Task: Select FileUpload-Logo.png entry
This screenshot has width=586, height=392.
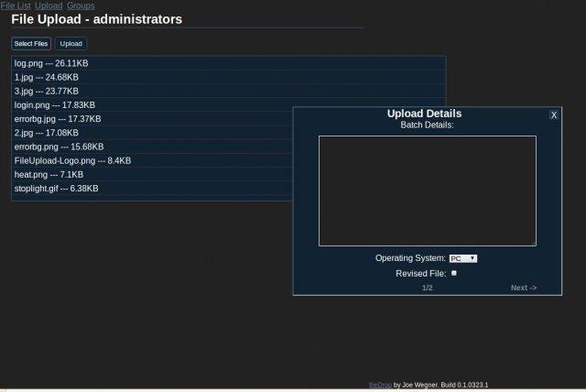Action: 72,160
